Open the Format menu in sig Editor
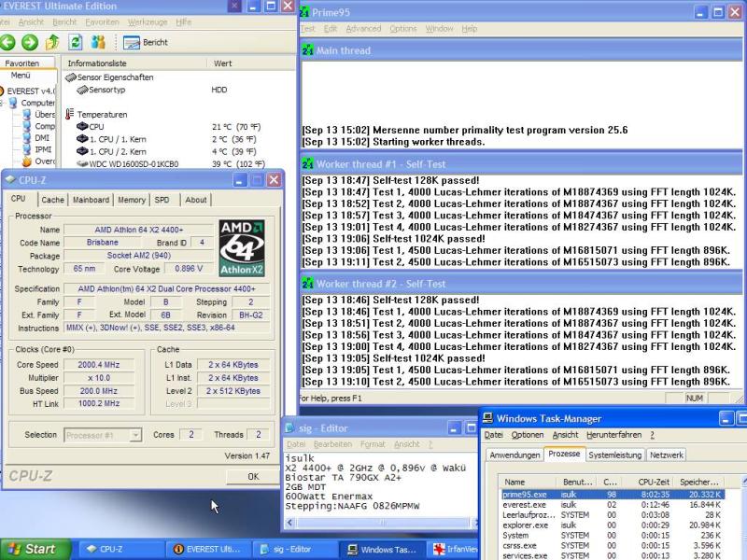The image size is (747, 560). pos(373,444)
